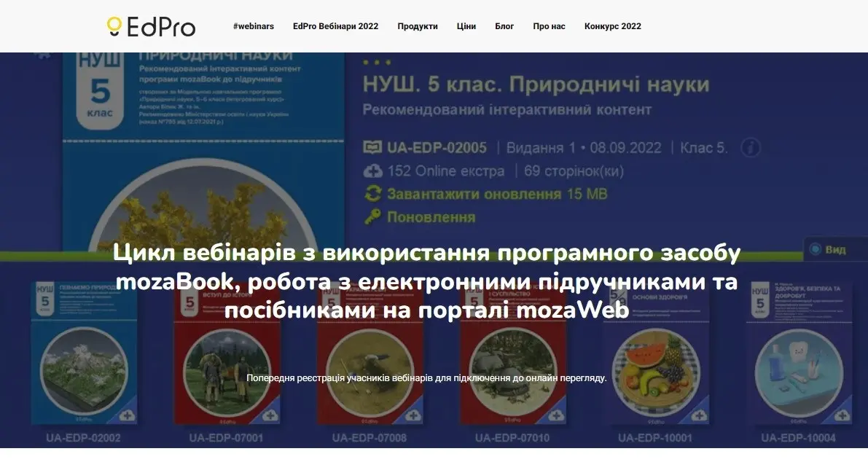Click the EdPro logo

(x=151, y=26)
